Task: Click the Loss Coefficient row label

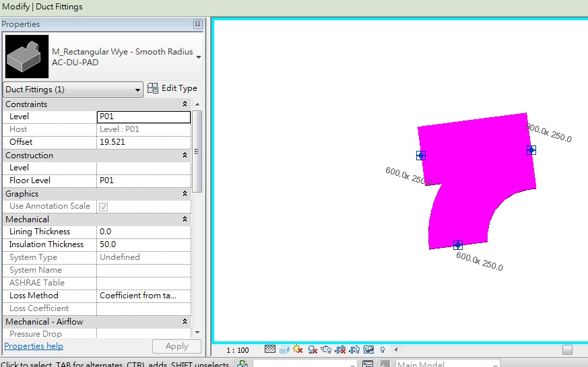Action: click(x=39, y=308)
